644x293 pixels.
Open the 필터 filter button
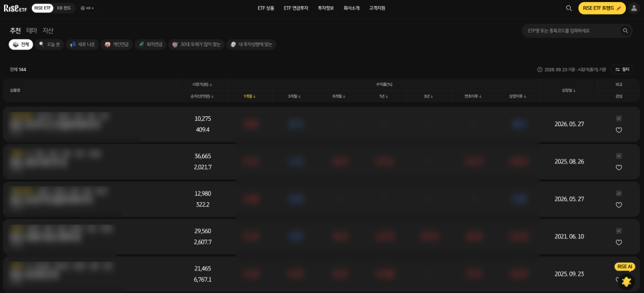pos(622,70)
